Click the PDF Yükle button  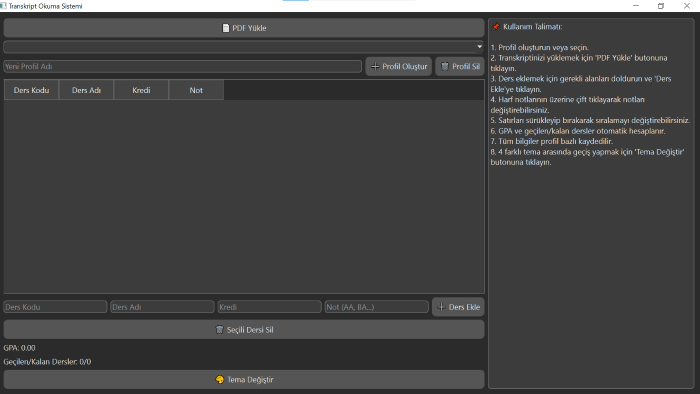[x=244, y=28]
